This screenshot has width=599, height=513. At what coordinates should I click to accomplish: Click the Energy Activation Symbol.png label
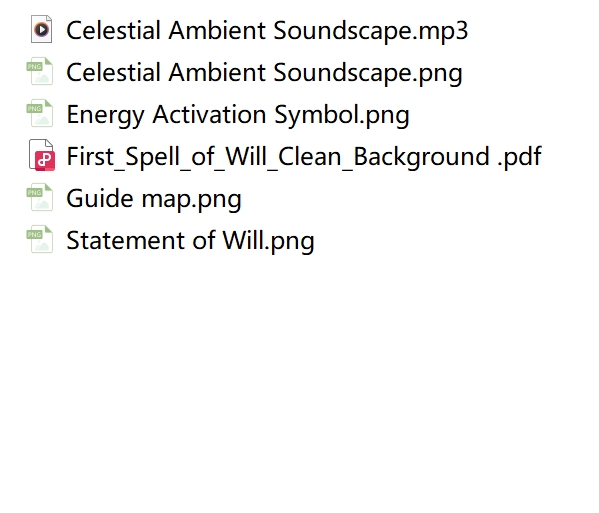click(238, 115)
